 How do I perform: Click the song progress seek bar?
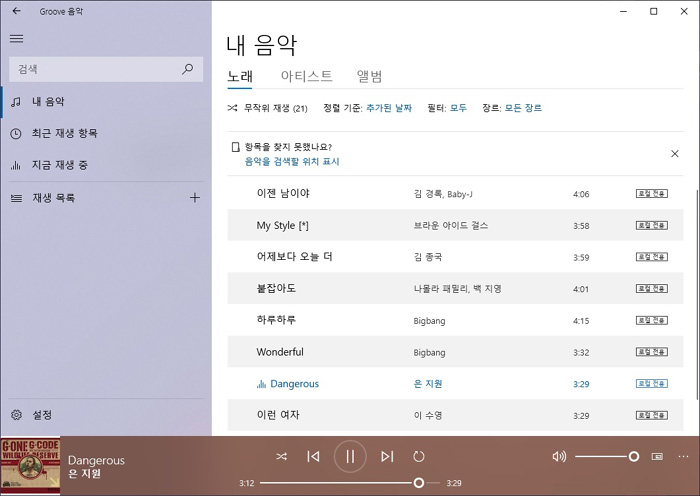point(350,483)
